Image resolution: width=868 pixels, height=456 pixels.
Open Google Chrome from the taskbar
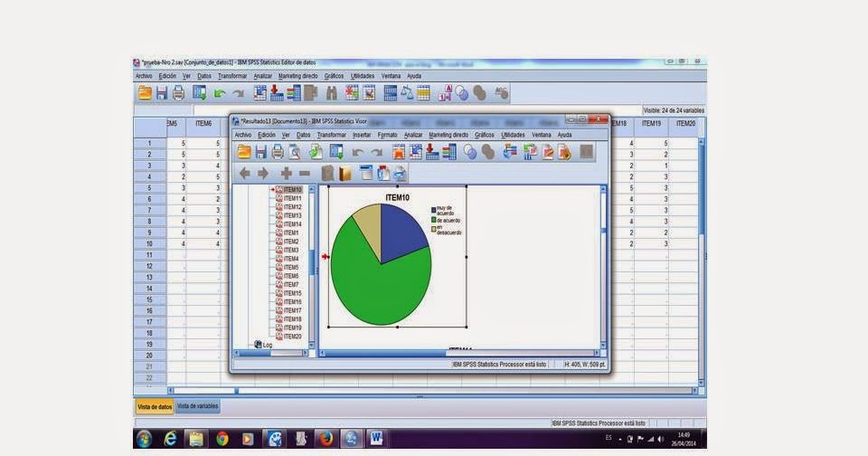pyautogui.click(x=222, y=440)
